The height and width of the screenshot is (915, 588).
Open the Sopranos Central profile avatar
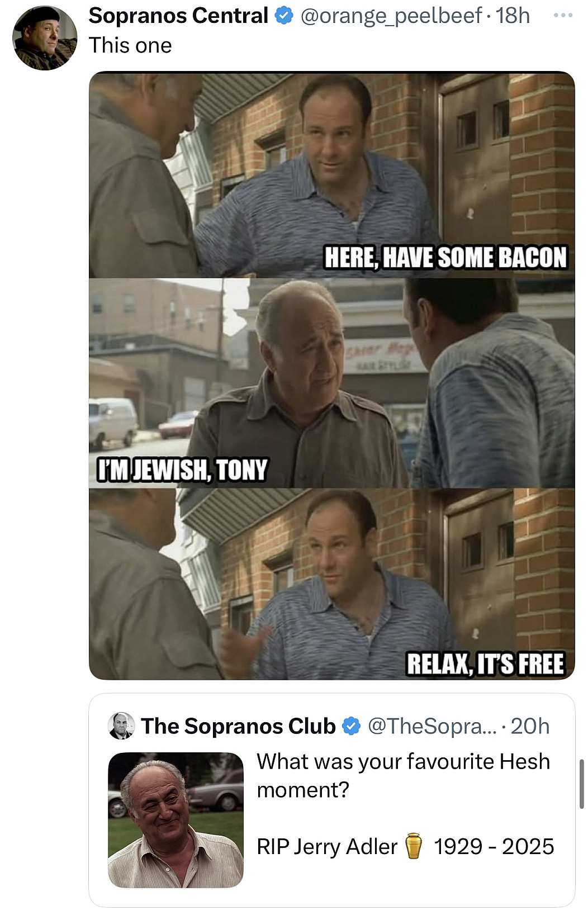(x=45, y=38)
